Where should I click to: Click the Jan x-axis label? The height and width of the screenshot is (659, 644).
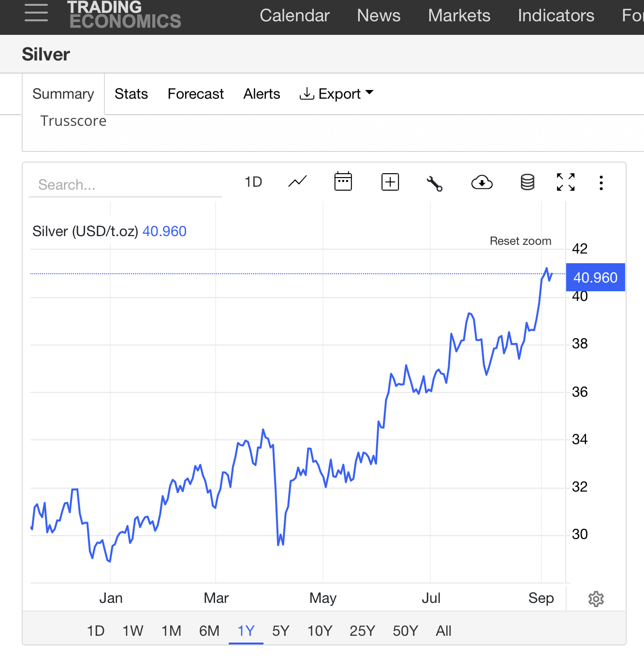point(111,599)
